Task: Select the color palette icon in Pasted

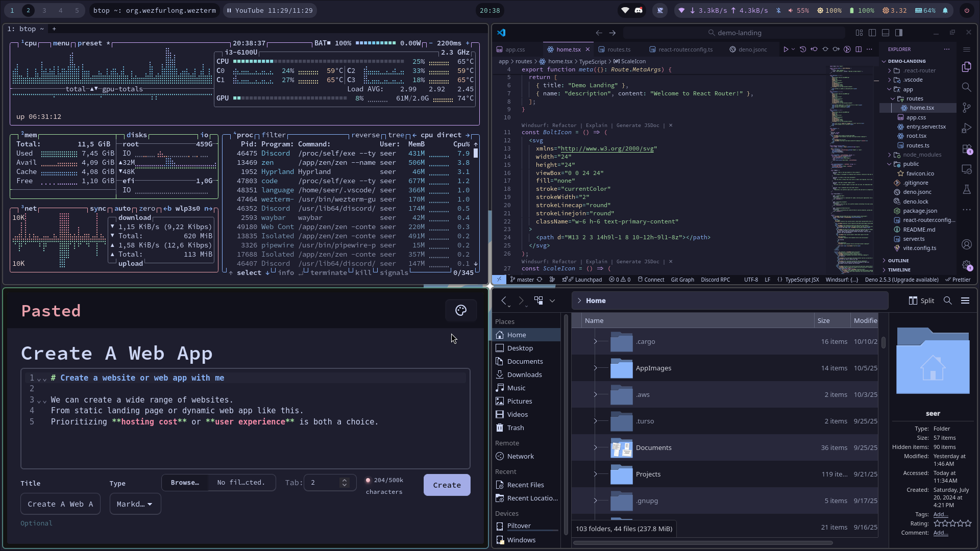Action: [x=461, y=310]
